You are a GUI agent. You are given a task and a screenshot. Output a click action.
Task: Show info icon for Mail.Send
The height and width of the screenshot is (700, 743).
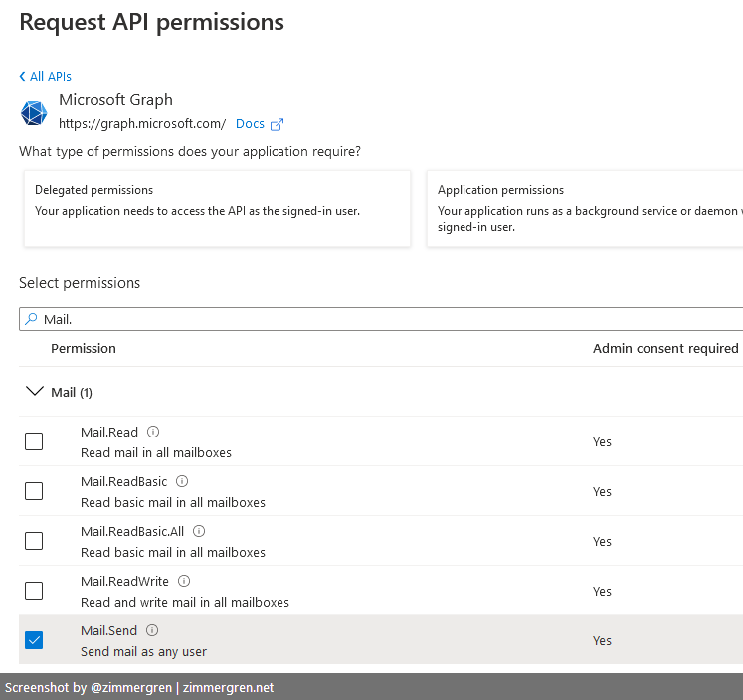coord(152,630)
